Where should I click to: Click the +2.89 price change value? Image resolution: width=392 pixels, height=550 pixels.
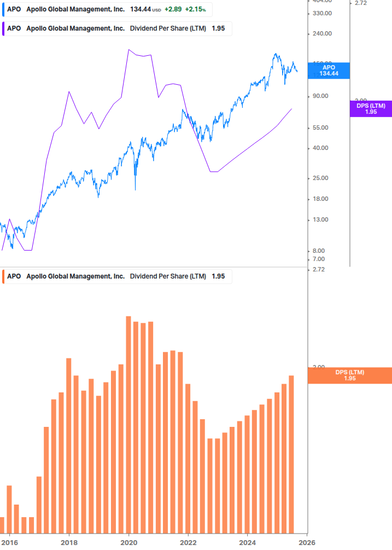tap(173, 9)
